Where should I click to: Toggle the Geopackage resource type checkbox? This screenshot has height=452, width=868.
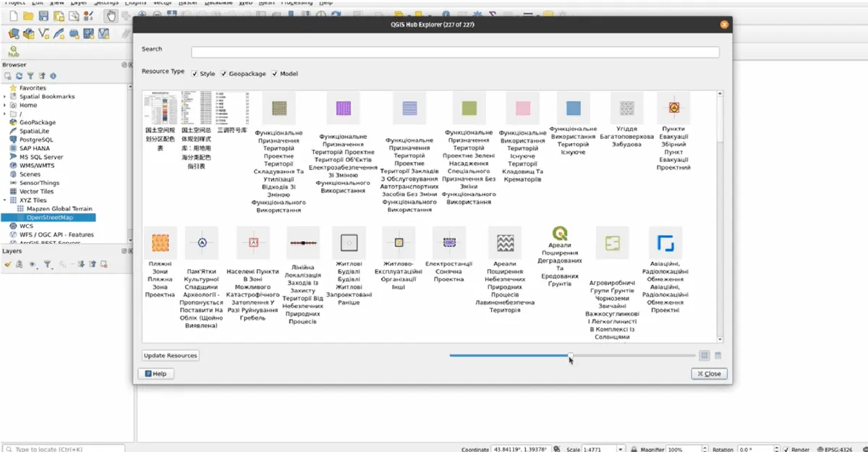225,74
